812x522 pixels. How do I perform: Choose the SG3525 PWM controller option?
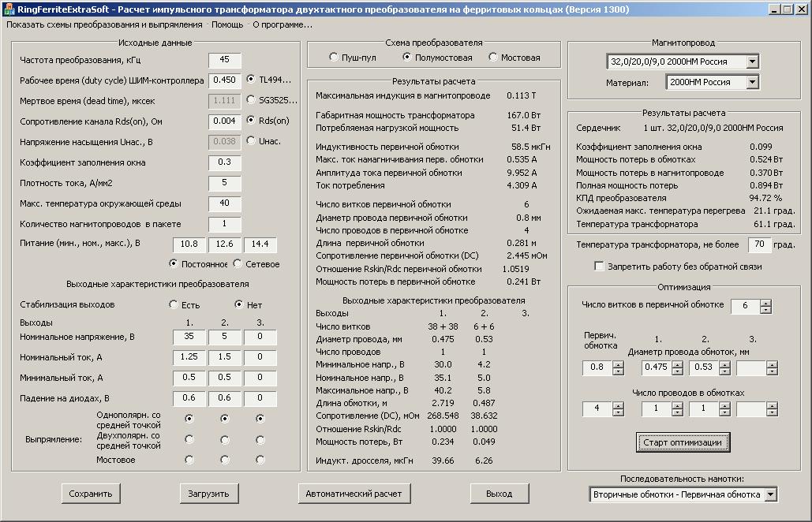pos(271,100)
